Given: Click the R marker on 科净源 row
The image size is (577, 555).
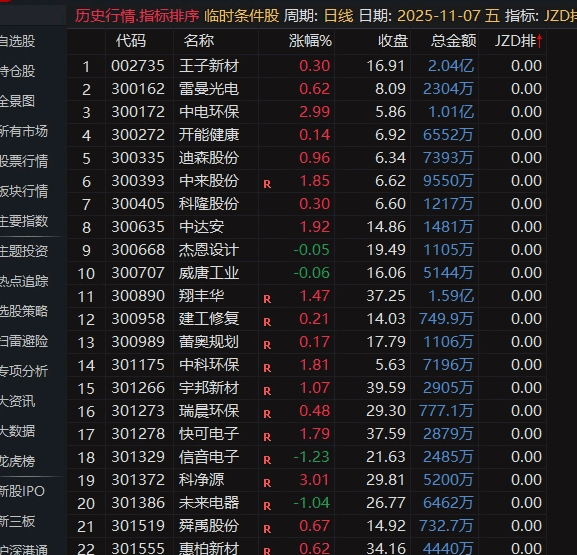Looking at the screenshot, I should (267, 483).
